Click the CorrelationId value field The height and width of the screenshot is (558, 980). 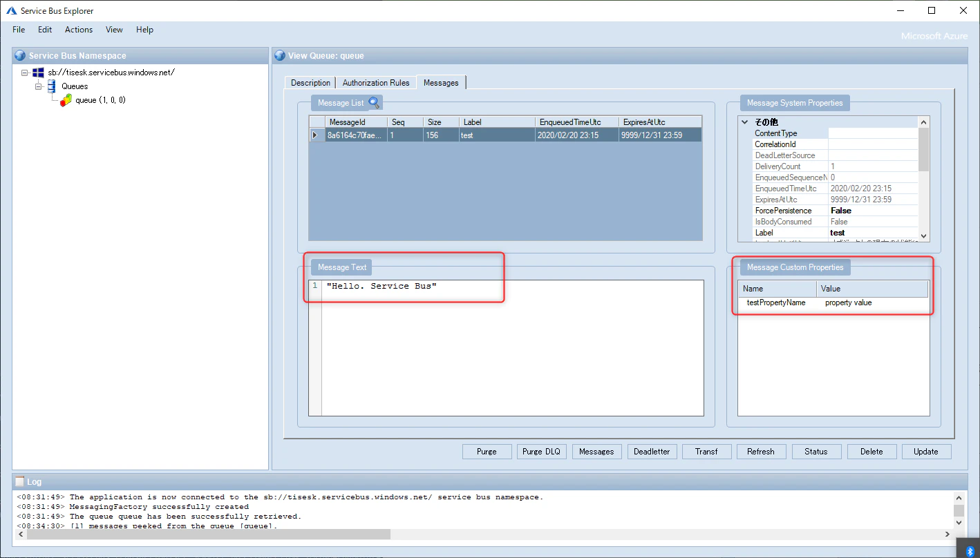tap(873, 144)
